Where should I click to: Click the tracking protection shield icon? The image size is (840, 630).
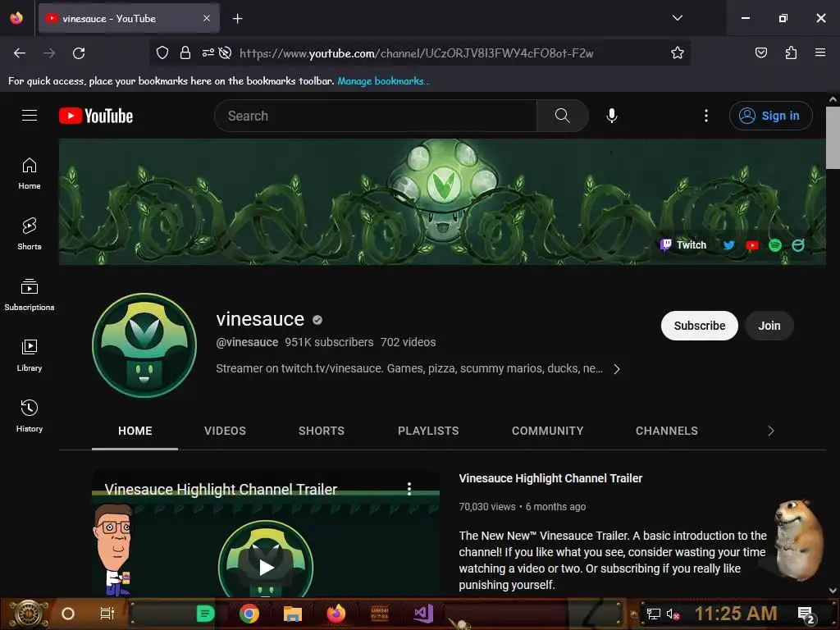coord(162,52)
